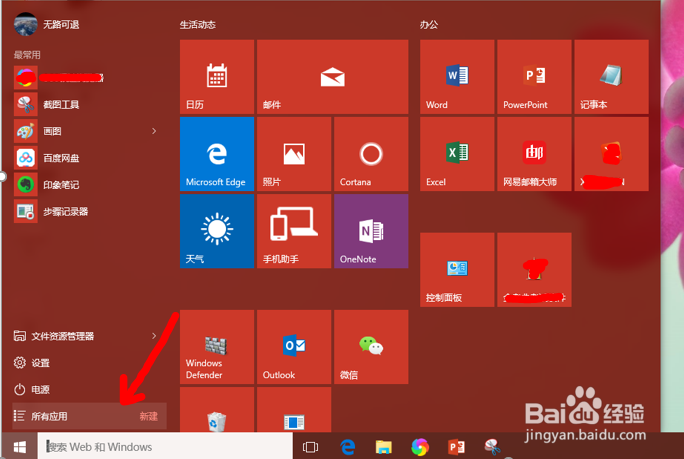Open PowerPoint from the taskbar
The image size is (684, 459).
[x=456, y=447]
